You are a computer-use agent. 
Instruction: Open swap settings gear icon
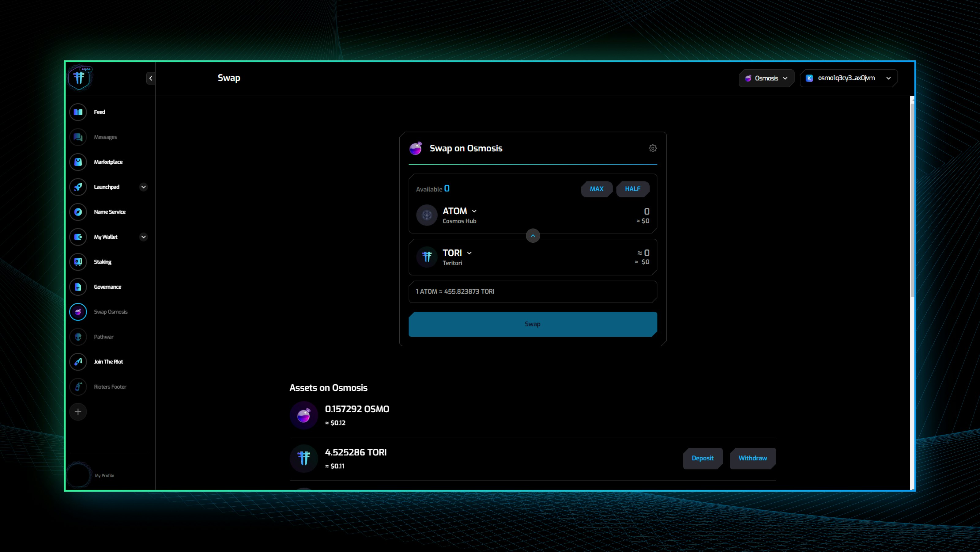652,148
